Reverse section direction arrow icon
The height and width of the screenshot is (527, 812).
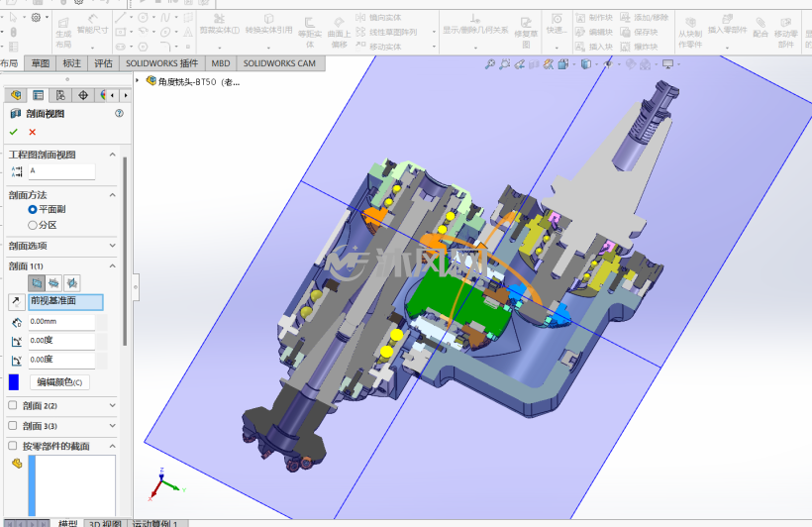point(16,301)
